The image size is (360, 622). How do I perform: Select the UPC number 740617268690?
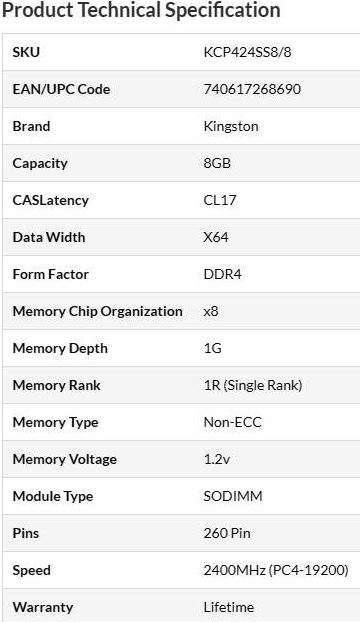coord(252,89)
